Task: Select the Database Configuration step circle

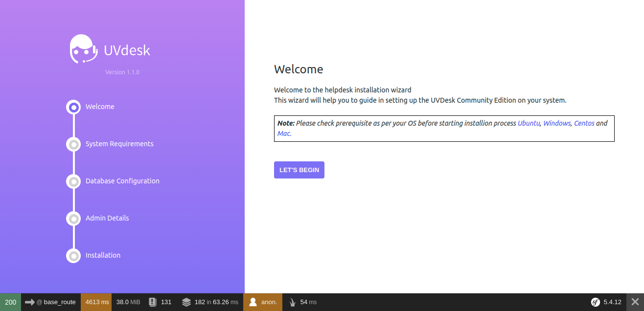Action: (73, 181)
